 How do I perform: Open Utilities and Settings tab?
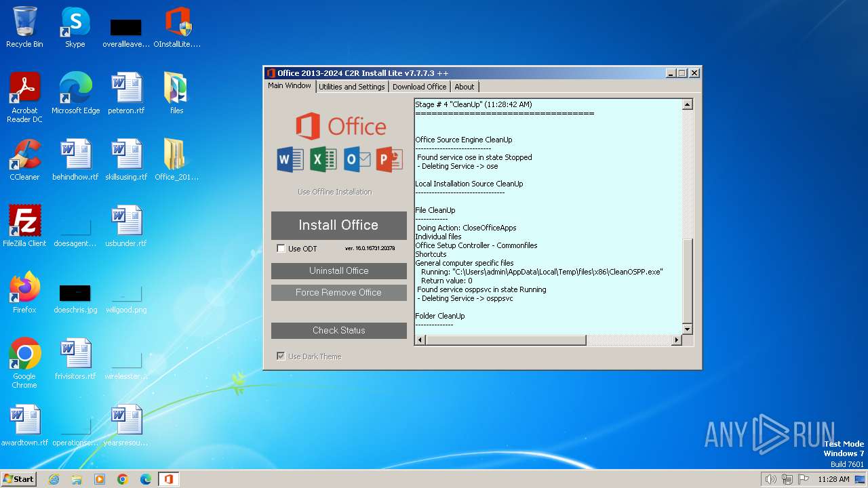pos(352,87)
